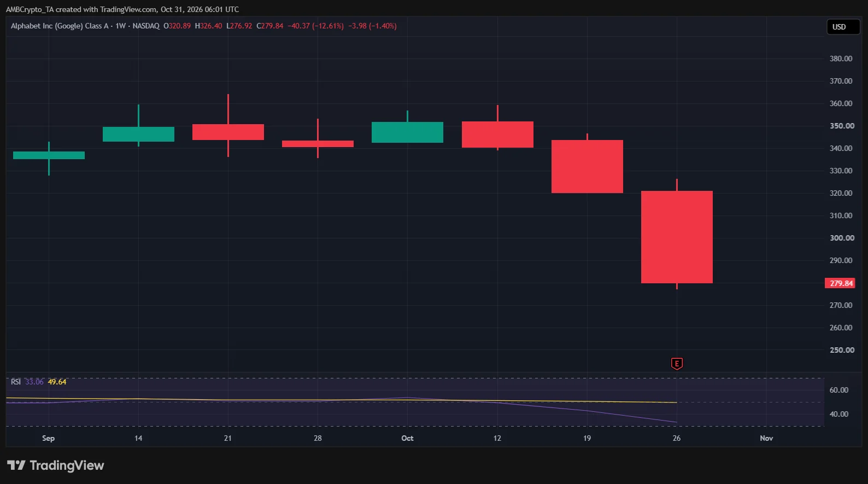Select the small red candle above date 28
Screen dimensions: 868x484
click(318, 144)
